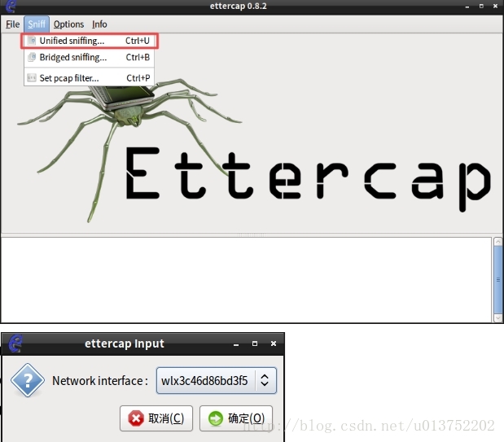This screenshot has width=504, height=442.
Task: Close the ettercap Input dialog
Action: tap(274, 344)
